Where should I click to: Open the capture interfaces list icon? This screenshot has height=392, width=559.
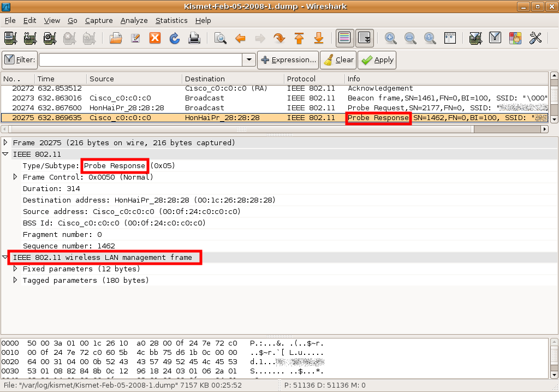pyautogui.click(x=11, y=38)
